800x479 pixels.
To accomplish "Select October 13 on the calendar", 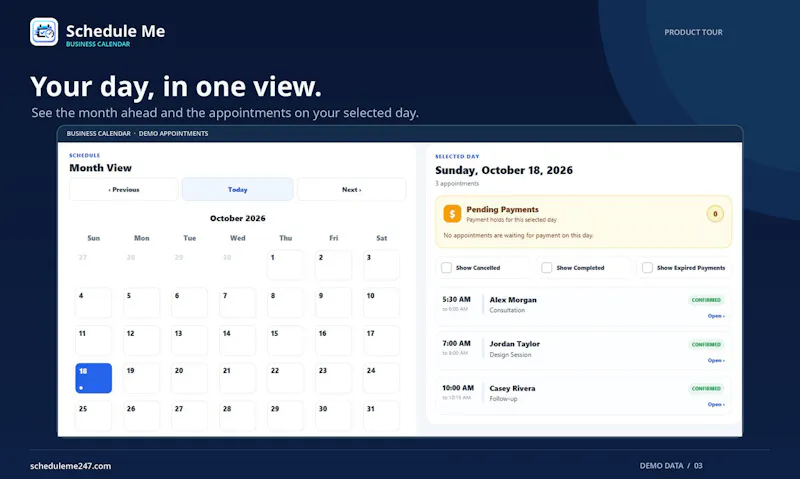I will coord(189,340).
